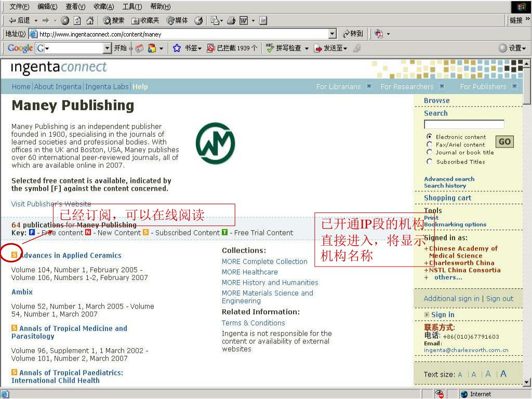Click the PDF converter icon after 转到
Screen dimensions: 532x399
(x=379, y=34)
